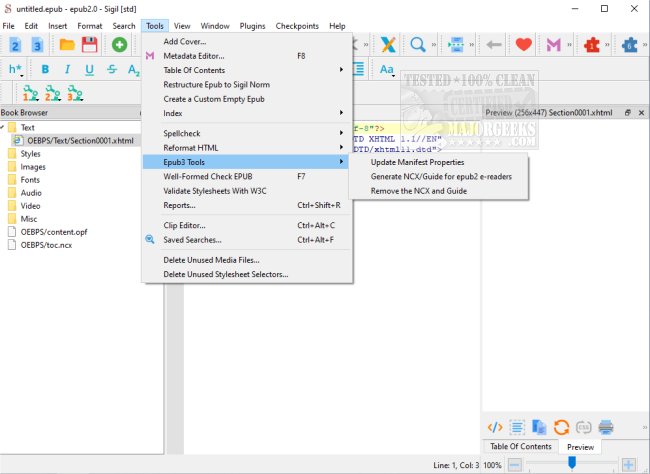Run automate list 2 icon
Viewport: 650px width, 474px height.
[x=53, y=93]
